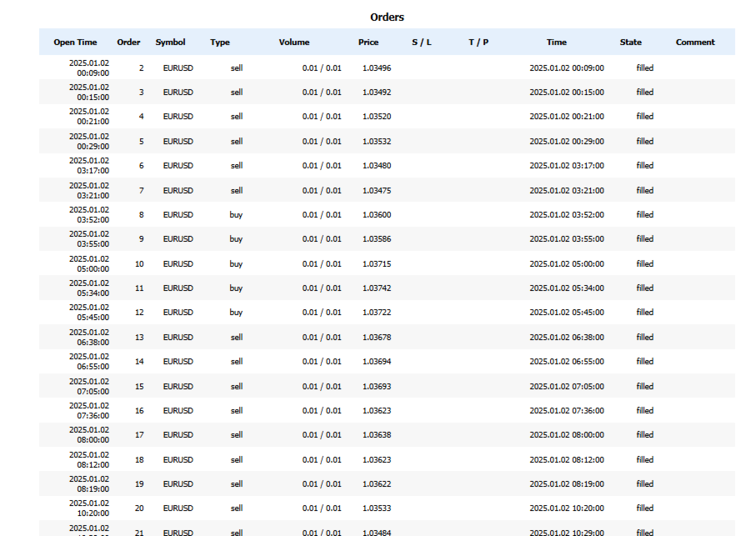Click the Type column header
756x536 pixels.
pos(220,42)
